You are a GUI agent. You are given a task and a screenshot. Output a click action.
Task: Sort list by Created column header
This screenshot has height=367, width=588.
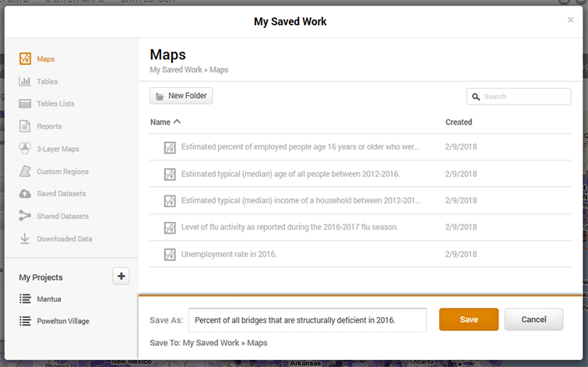tap(459, 122)
